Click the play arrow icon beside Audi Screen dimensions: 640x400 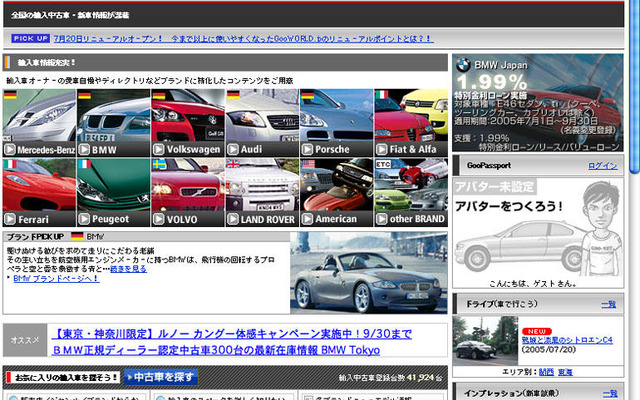(x=233, y=150)
